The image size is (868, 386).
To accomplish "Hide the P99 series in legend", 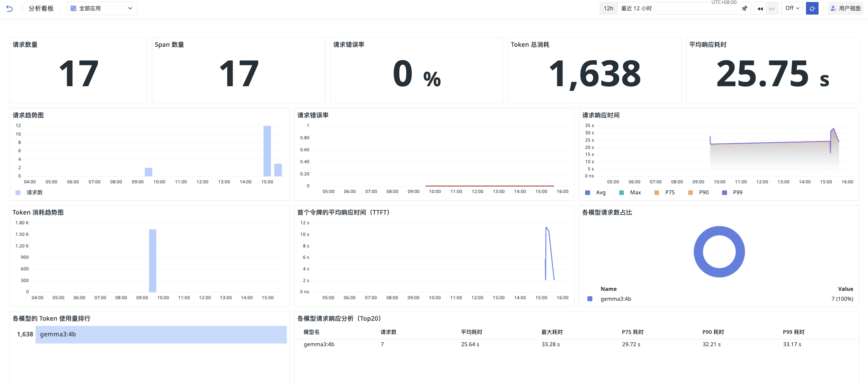I will pyautogui.click(x=732, y=192).
